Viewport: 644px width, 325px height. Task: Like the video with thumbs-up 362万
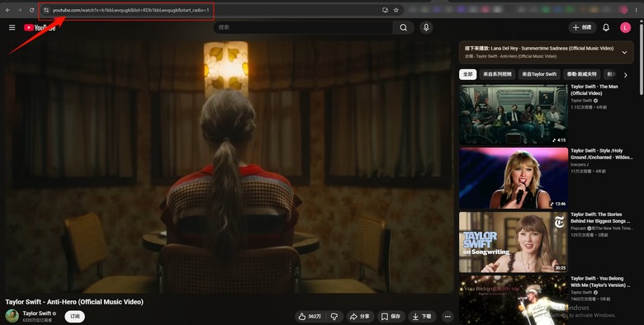[x=310, y=317]
